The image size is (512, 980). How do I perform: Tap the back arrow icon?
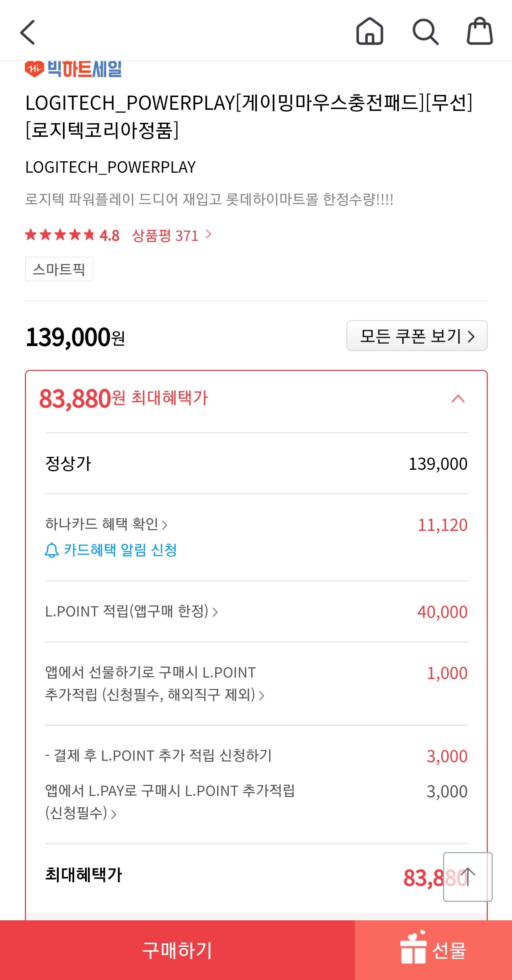[27, 32]
